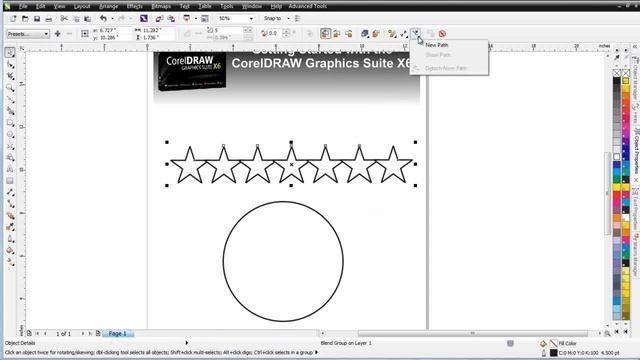Select the Outline Pen tool in toolbox
The image size is (640, 360).
10,239
